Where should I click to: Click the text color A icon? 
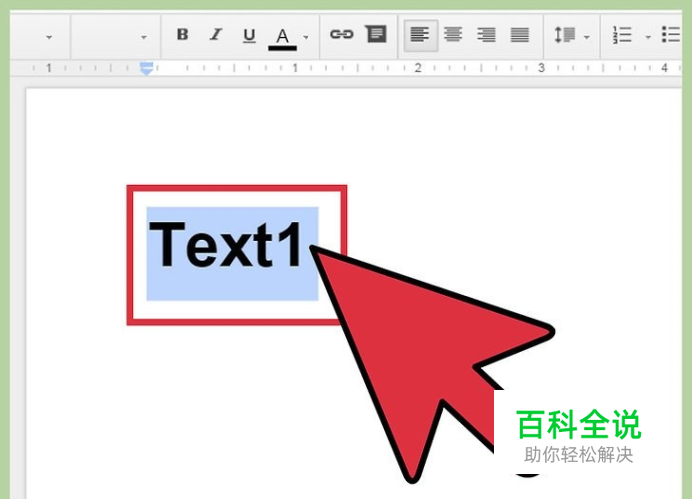point(282,38)
